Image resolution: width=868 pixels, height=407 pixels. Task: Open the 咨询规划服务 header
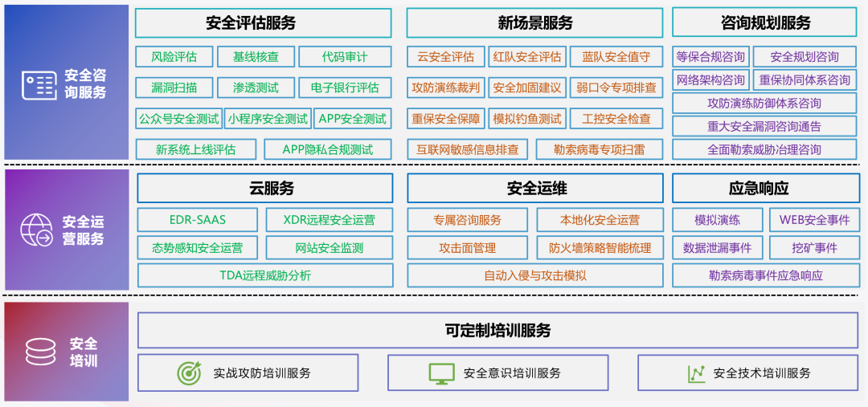(764, 23)
